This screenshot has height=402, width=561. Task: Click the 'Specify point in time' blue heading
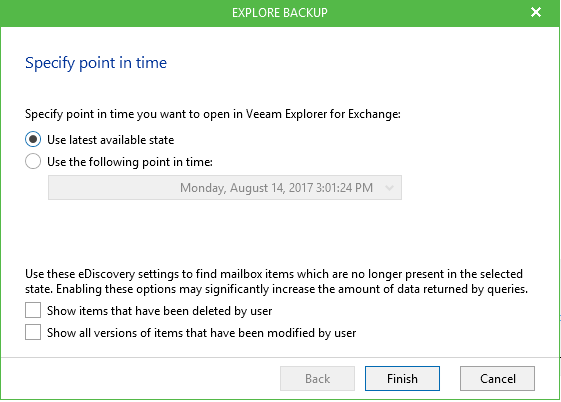point(96,63)
